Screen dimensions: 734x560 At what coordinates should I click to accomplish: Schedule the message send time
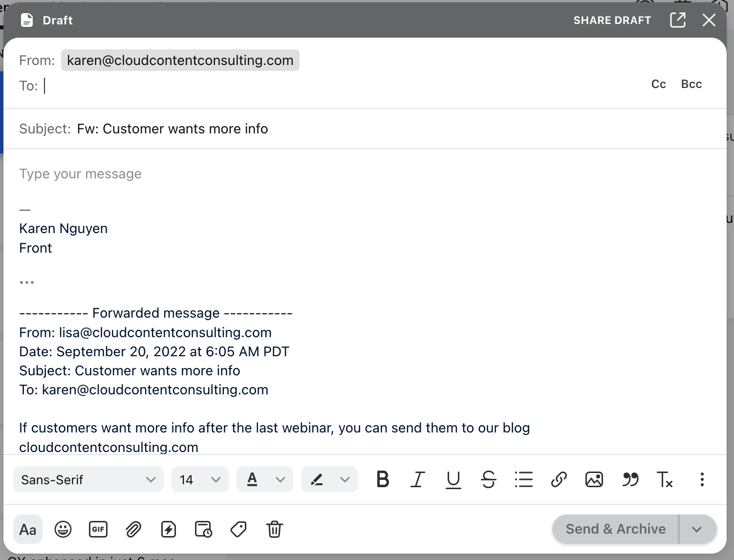coord(204,529)
